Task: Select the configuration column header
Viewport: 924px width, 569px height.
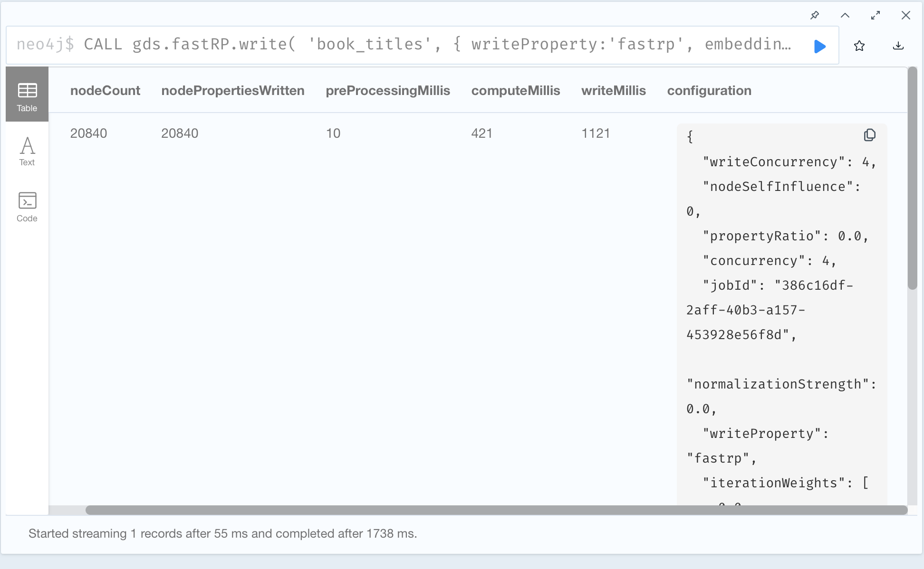Action: 709,90
